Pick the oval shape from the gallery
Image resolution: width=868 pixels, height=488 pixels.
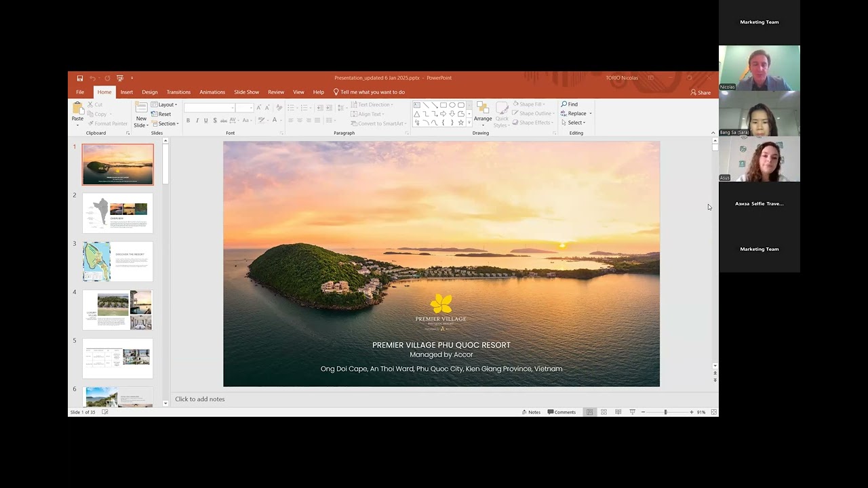point(452,105)
